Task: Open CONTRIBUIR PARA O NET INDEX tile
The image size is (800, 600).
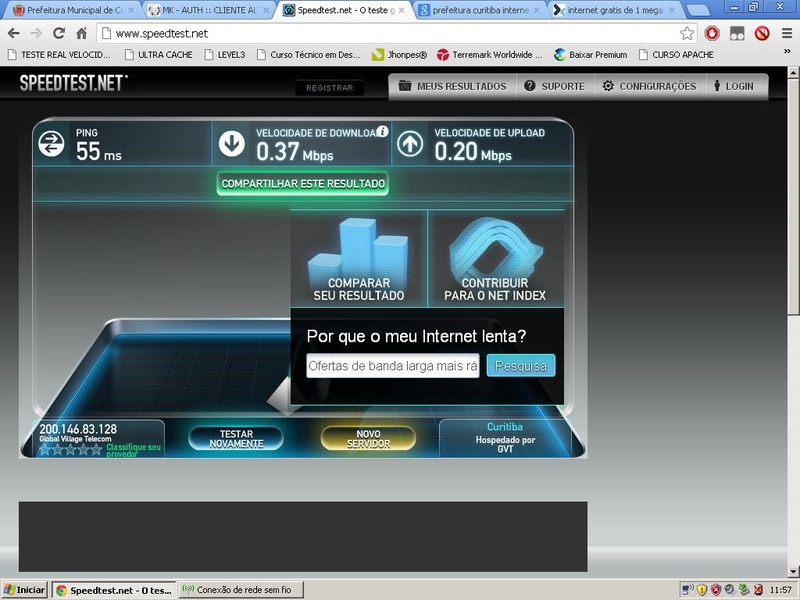Action: coord(496,259)
